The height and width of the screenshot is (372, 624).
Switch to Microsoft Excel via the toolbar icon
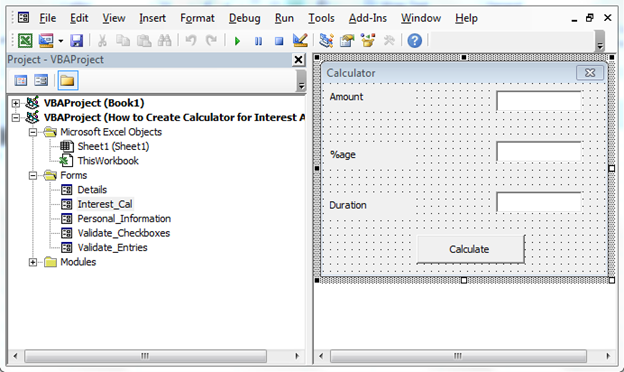point(25,41)
